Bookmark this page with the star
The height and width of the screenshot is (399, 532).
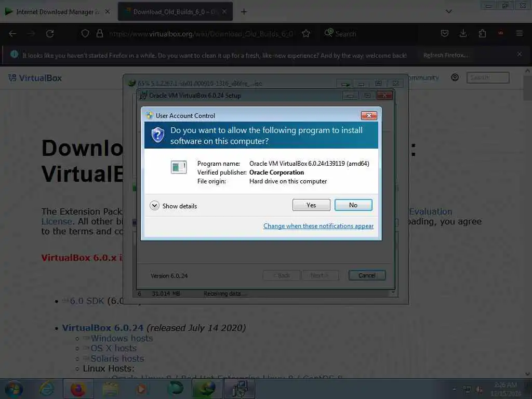(x=305, y=34)
